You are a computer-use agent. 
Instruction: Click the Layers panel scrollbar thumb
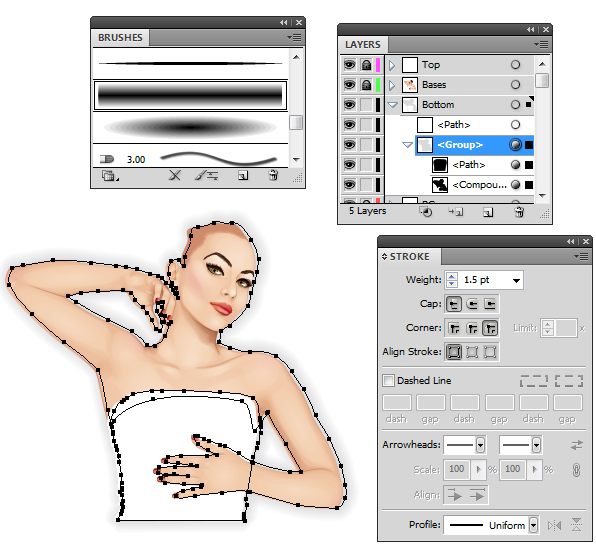click(542, 80)
